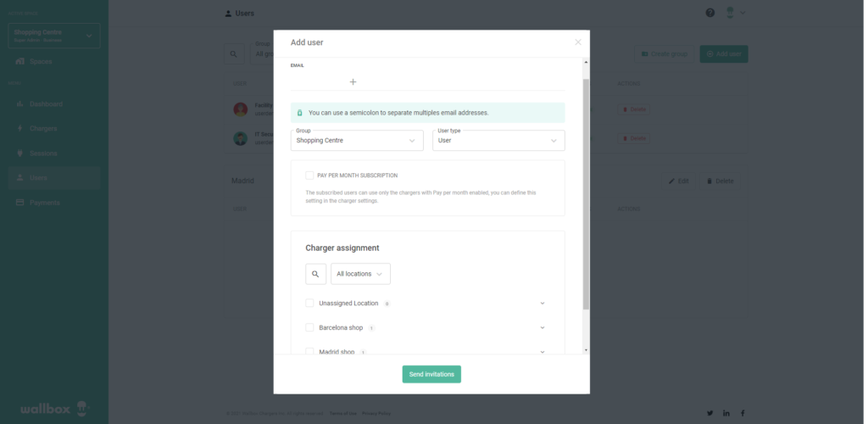The width and height of the screenshot is (868, 424).
Task: Click the Send invitations button
Action: [431, 374]
